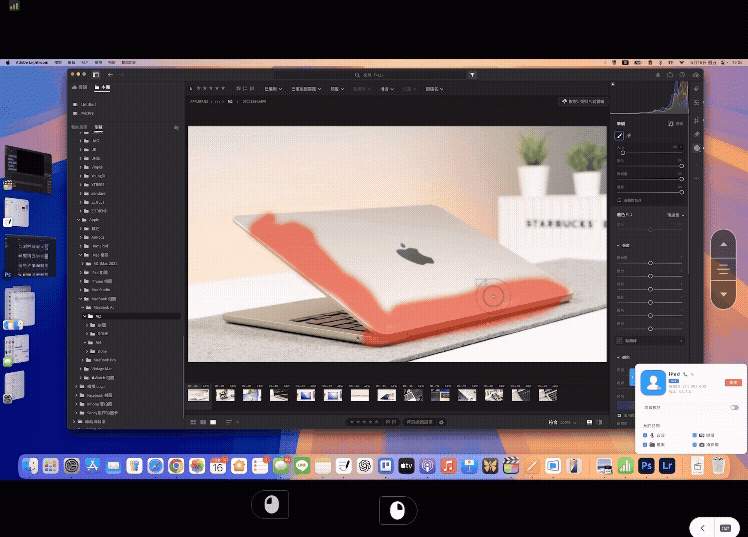Image resolution: width=748 pixels, height=537 pixels.
Task: Click the floating control's up arrow button
Action: pyautogui.click(x=724, y=244)
